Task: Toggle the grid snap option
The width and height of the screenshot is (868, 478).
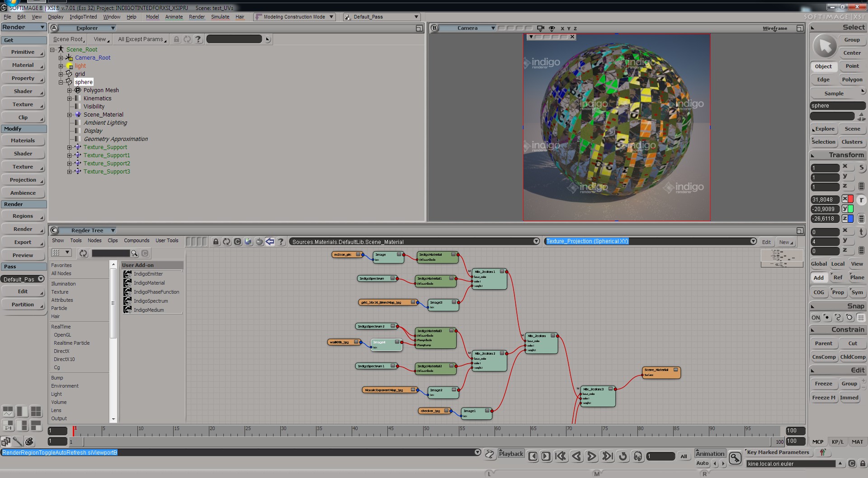Action: [861, 318]
